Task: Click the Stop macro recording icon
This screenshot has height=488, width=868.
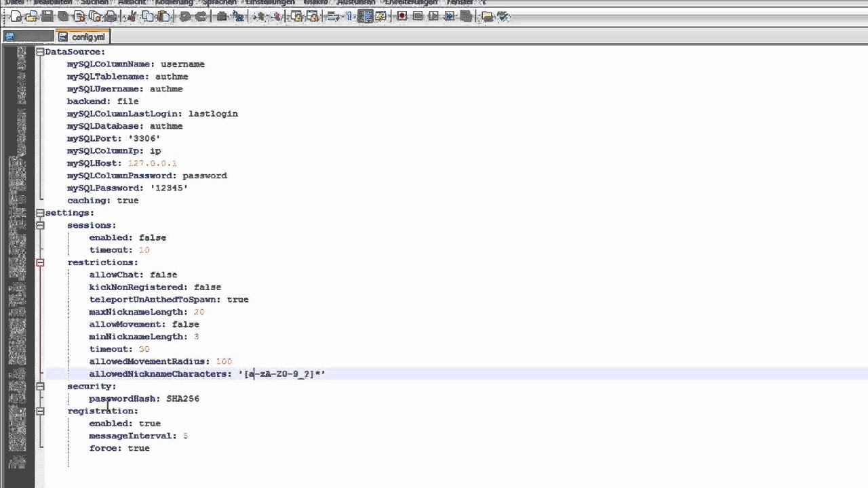Action: [418, 16]
